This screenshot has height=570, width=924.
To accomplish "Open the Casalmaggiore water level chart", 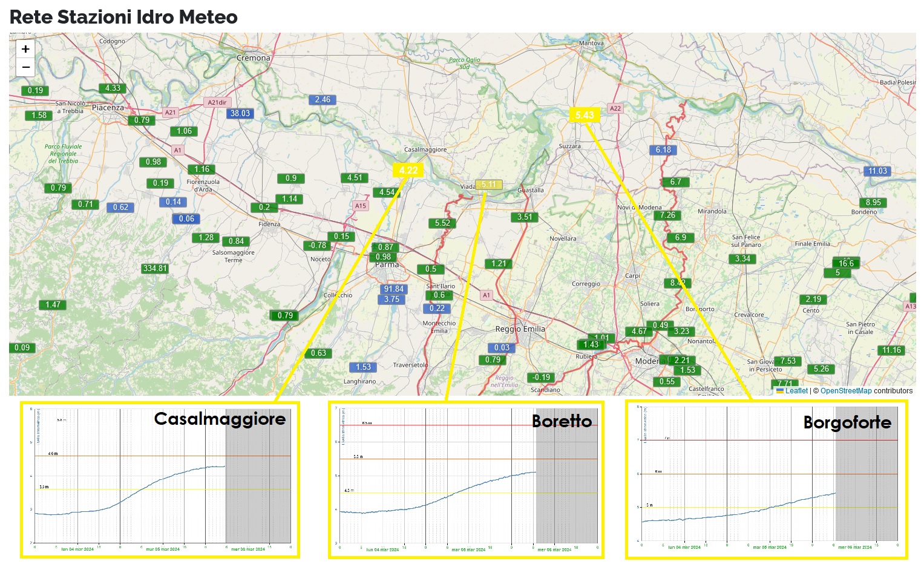I will [160, 480].
